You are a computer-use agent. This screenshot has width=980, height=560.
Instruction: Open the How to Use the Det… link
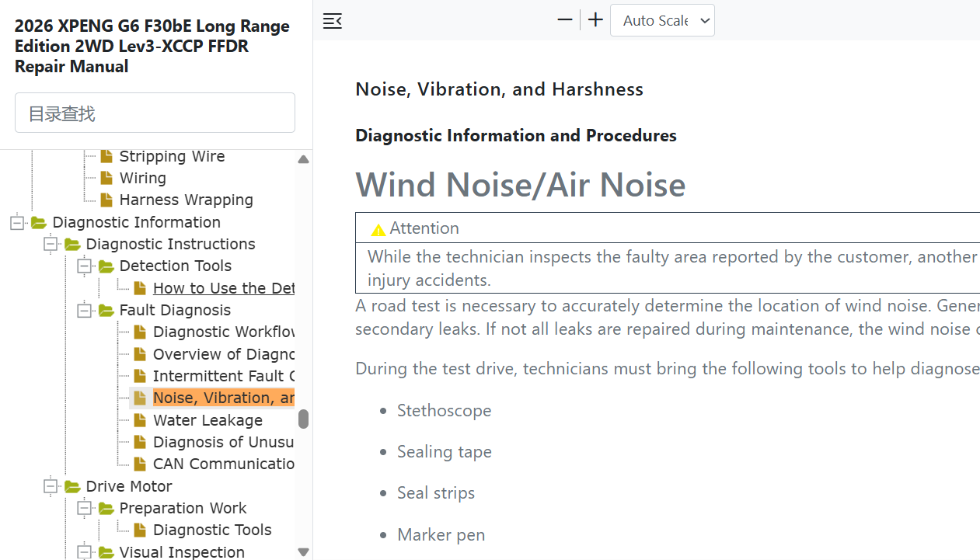[x=223, y=288]
